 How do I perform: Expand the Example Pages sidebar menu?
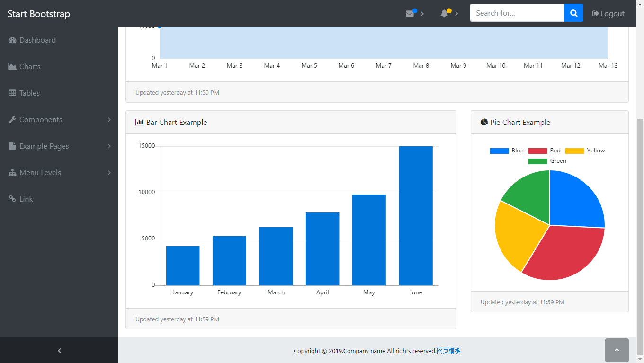pyautogui.click(x=59, y=146)
